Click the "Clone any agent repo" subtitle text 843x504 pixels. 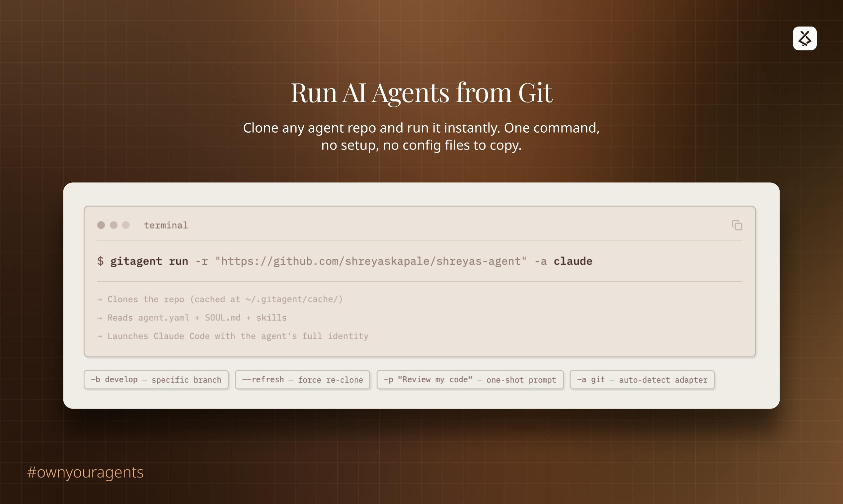pos(421,136)
